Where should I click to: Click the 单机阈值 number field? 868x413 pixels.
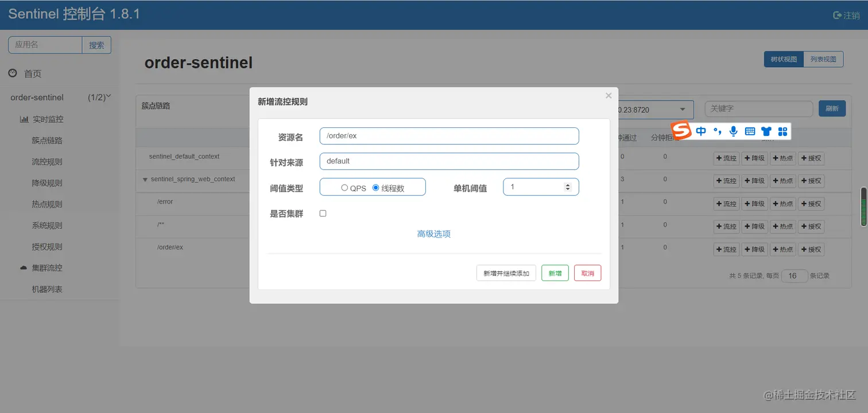point(541,187)
